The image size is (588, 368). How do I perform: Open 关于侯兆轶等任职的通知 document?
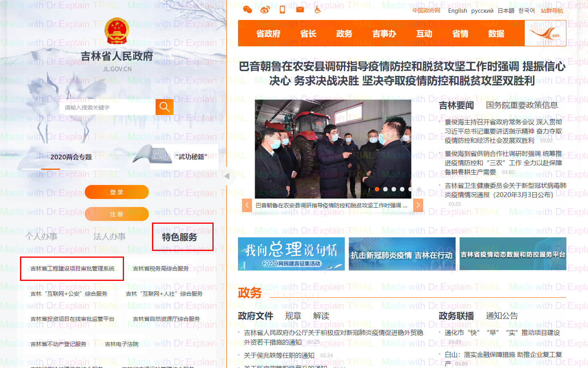tap(279, 355)
